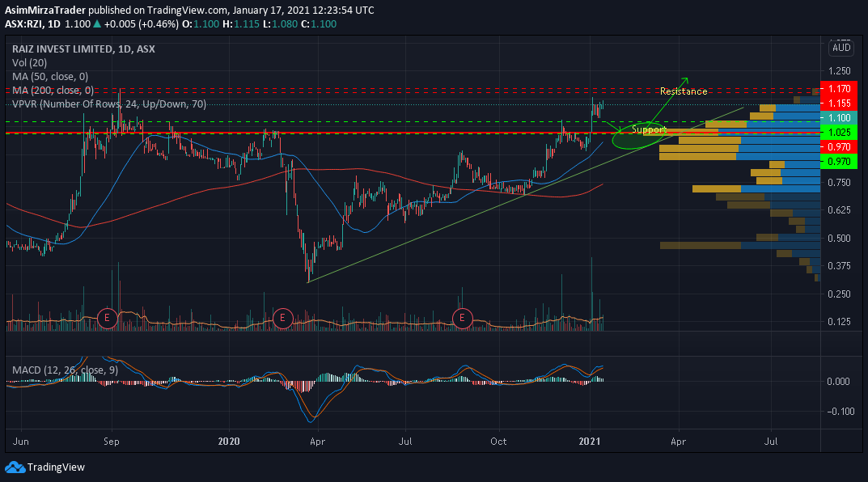This screenshot has height=482, width=868.
Task: Click the Sep label on time axis
Action: pos(112,441)
